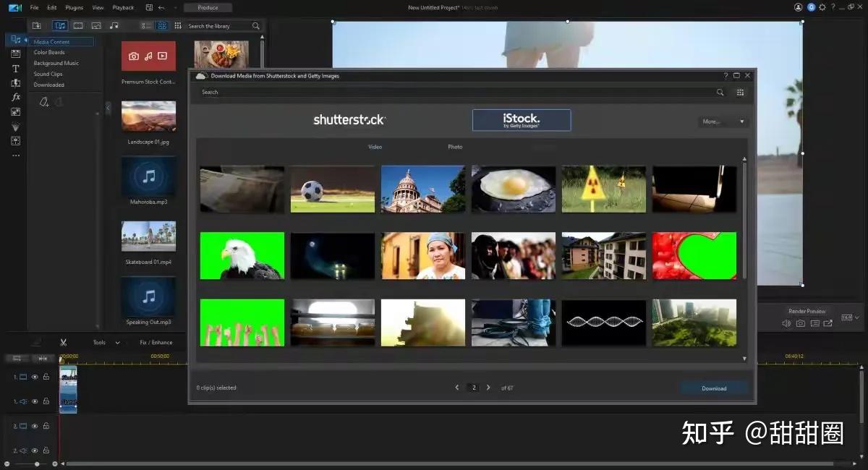Switch to the iStock tab
Image resolution: width=868 pixels, height=470 pixels.
(522, 120)
